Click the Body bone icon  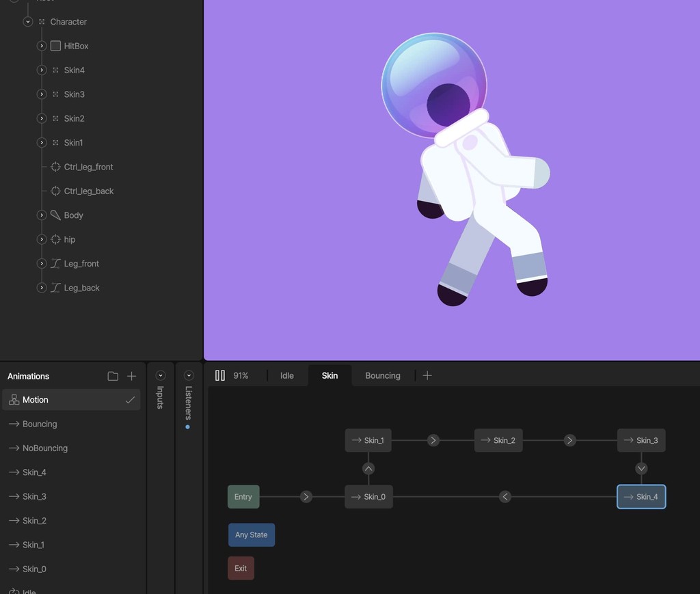(x=55, y=215)
